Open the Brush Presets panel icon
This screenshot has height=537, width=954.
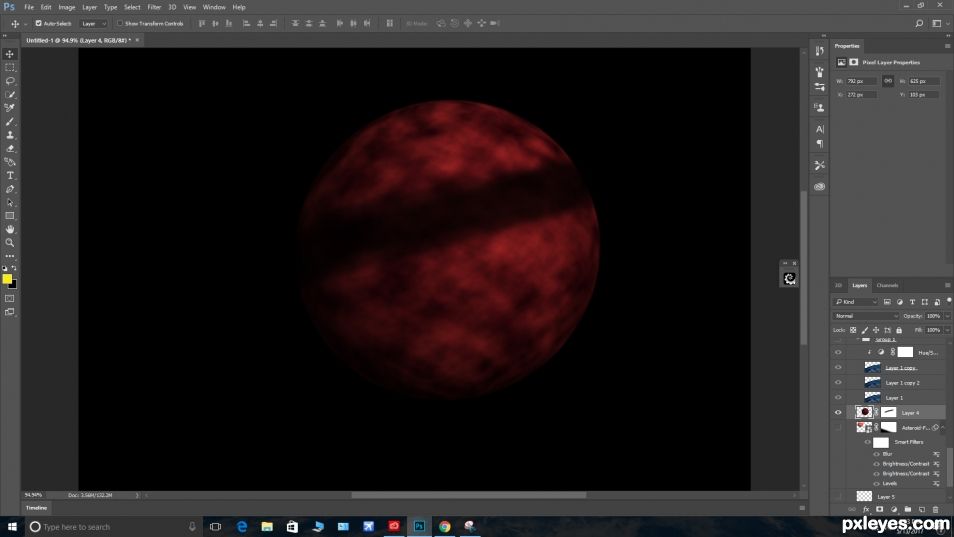point(820,72)
